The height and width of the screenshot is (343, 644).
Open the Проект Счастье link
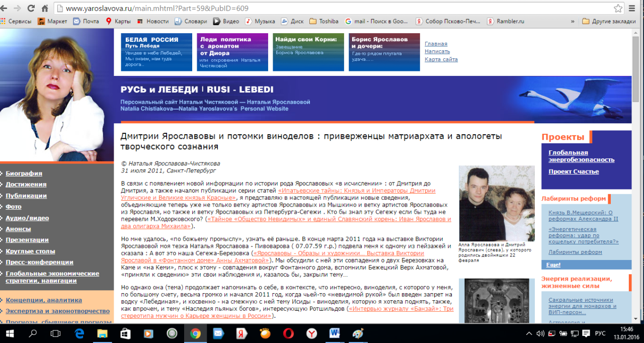click(x=574, y=171)
